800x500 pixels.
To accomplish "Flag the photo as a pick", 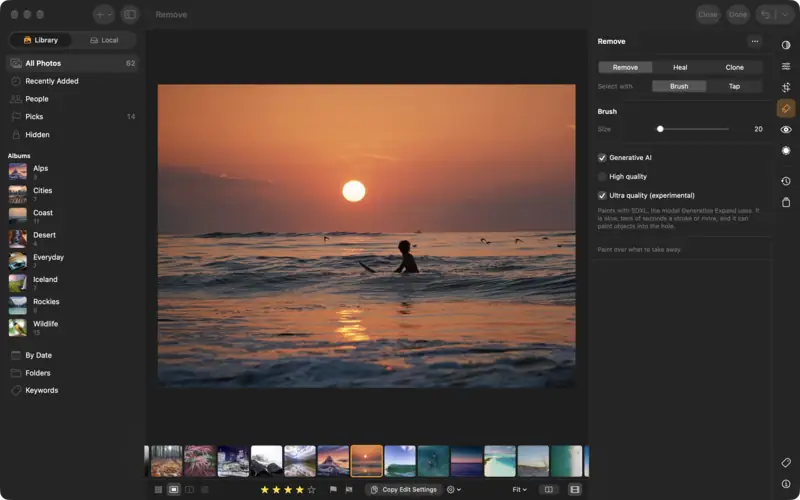I will (x=333, y=489).
